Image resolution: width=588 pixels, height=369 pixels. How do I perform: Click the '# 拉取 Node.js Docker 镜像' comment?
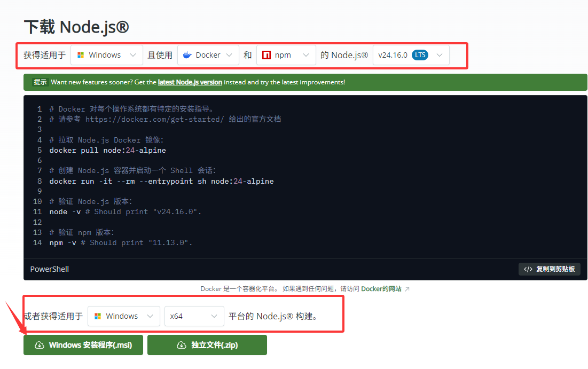tap(106, 140)
